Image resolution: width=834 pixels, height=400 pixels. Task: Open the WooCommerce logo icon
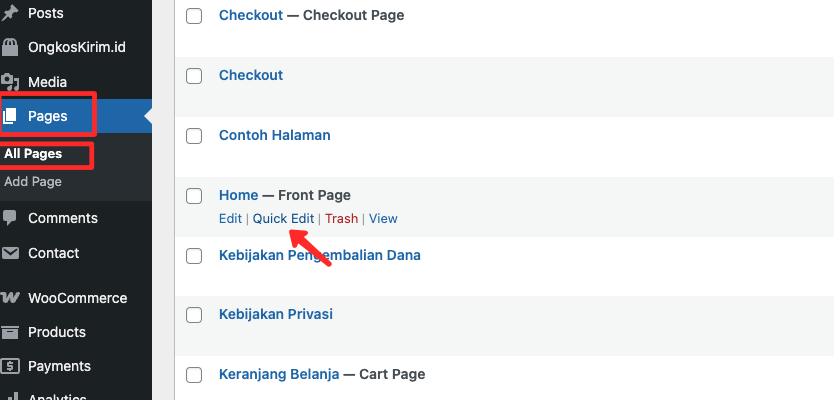10,298
